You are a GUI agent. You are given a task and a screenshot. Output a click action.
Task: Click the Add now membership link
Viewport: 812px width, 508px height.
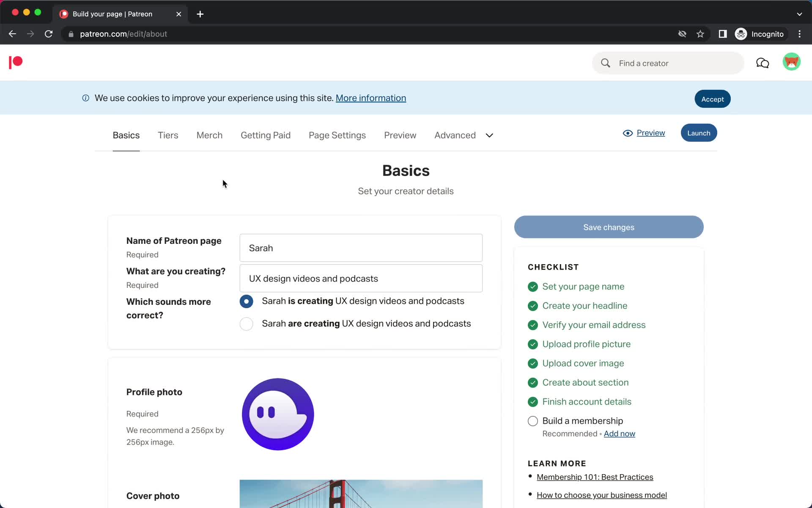(x=620, y=434)
